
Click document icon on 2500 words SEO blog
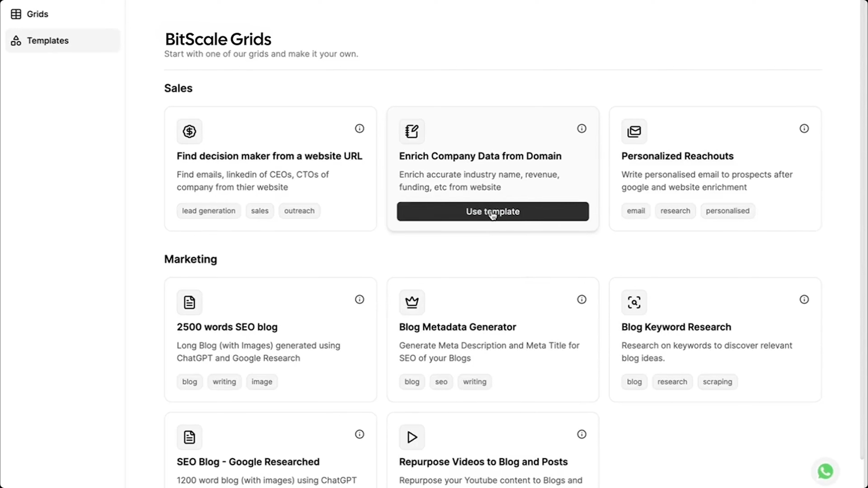tap(189, 302)
